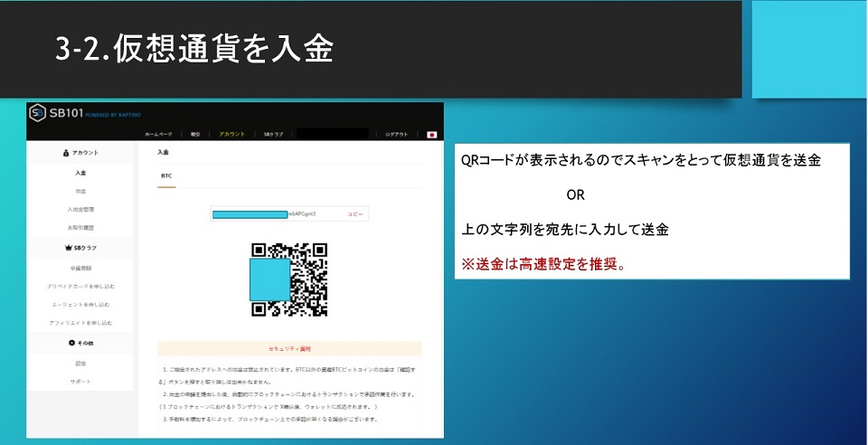868x445 pixels.
Task: Open 入出金管理 in the sidebar
Action: [x=80, y=209]
